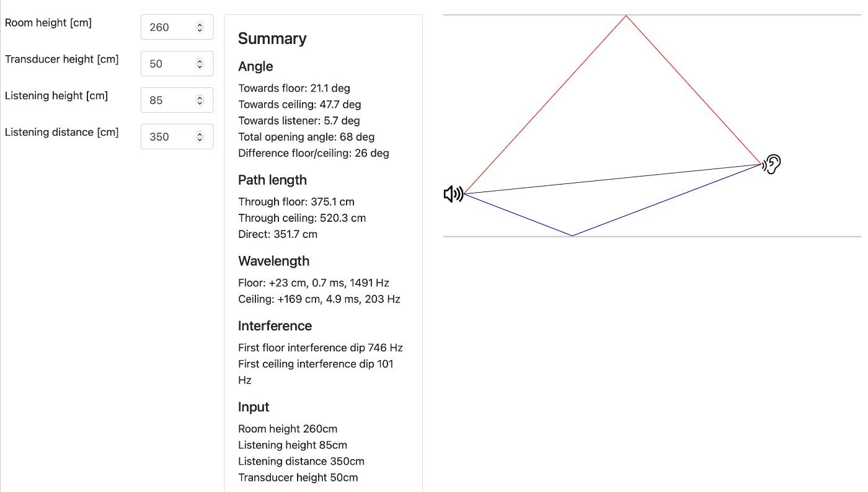This screenshot has height=492, width=868.
Task: Click the Listening distance [cm] label
Action: [x=62, y=133]
